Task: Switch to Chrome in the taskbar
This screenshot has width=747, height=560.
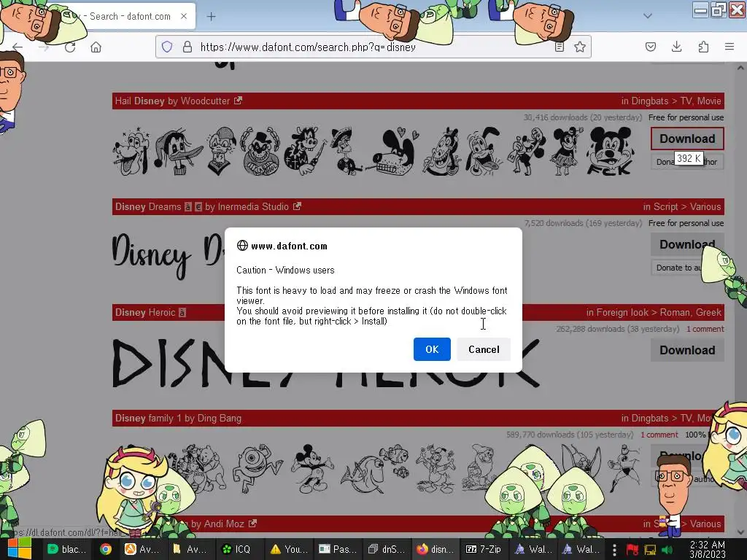Action: click(x=106, y=549)
